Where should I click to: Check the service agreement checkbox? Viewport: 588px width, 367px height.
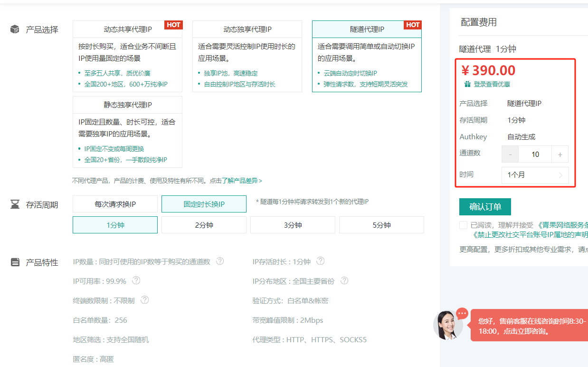(463, 225)
